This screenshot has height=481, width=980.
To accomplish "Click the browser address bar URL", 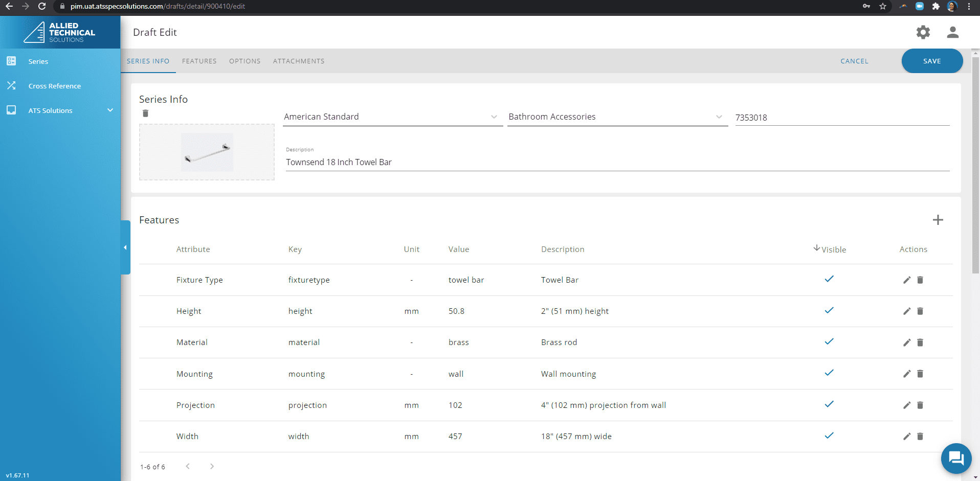I will tap(158, 6).
